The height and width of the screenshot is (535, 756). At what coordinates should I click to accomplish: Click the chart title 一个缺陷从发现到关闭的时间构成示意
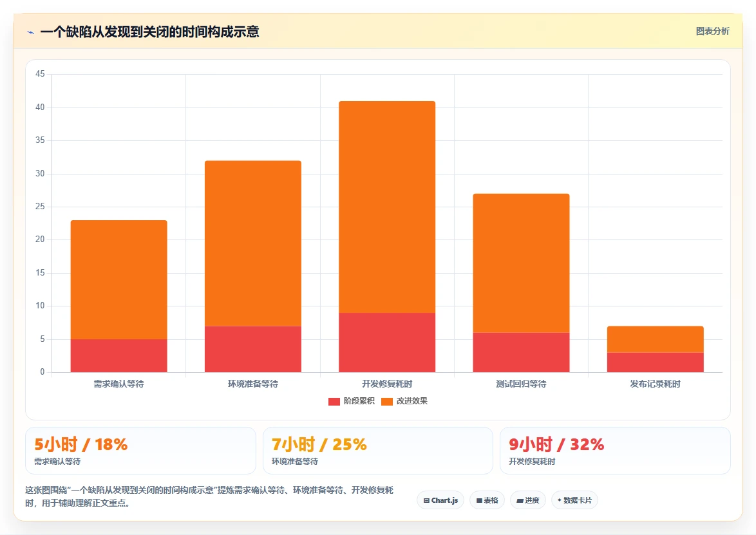(150, 32)
